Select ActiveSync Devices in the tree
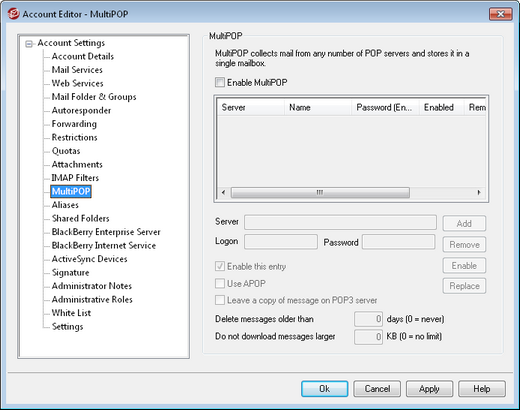The height and width of the screenshot is (410, 520). [x=89, y=259]
